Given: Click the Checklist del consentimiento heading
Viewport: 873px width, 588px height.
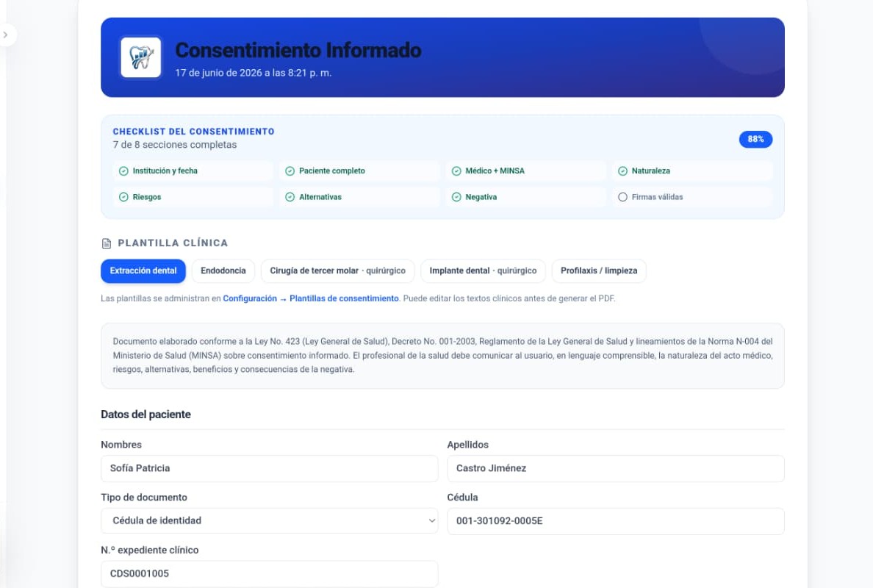Looking at the screenshot, I should tap(194, 132).
